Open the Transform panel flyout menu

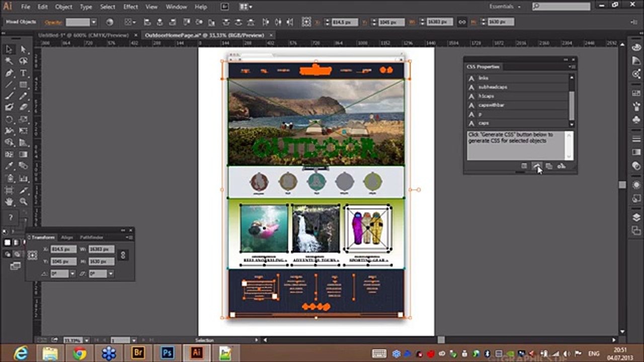click(x=130, y=237)
